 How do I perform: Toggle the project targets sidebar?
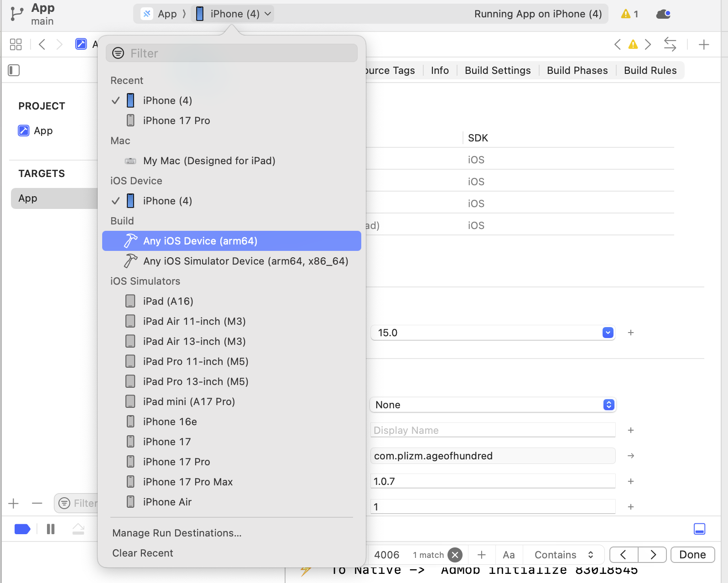pyautogui.click(x=14, y=70)
